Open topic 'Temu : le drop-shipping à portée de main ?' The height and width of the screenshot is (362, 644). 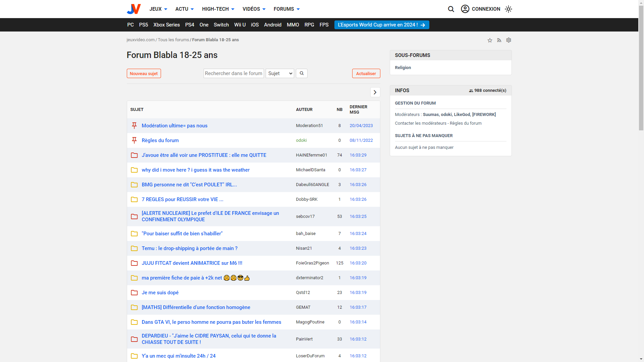(x=190, y=248)
